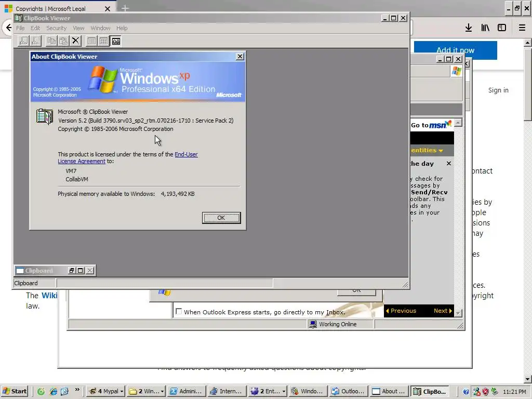Click the Firefox page scrollbar down arrow
This screenshot has height=399, width=532.
(x=528, y=379)
